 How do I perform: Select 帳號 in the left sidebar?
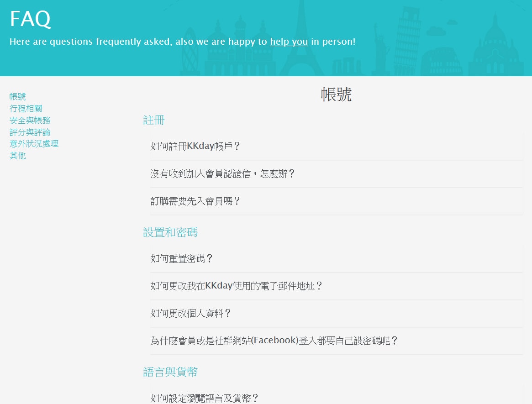click(x=18, y=97)
